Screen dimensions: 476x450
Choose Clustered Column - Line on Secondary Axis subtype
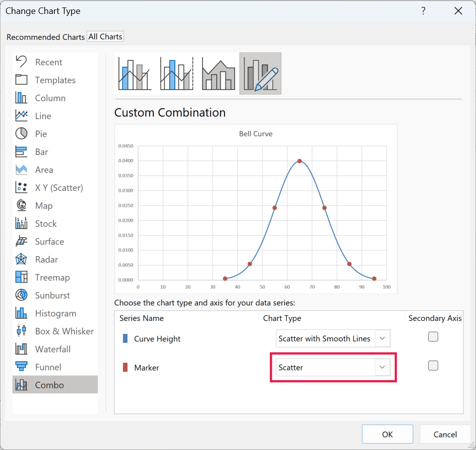coord(177,74)
